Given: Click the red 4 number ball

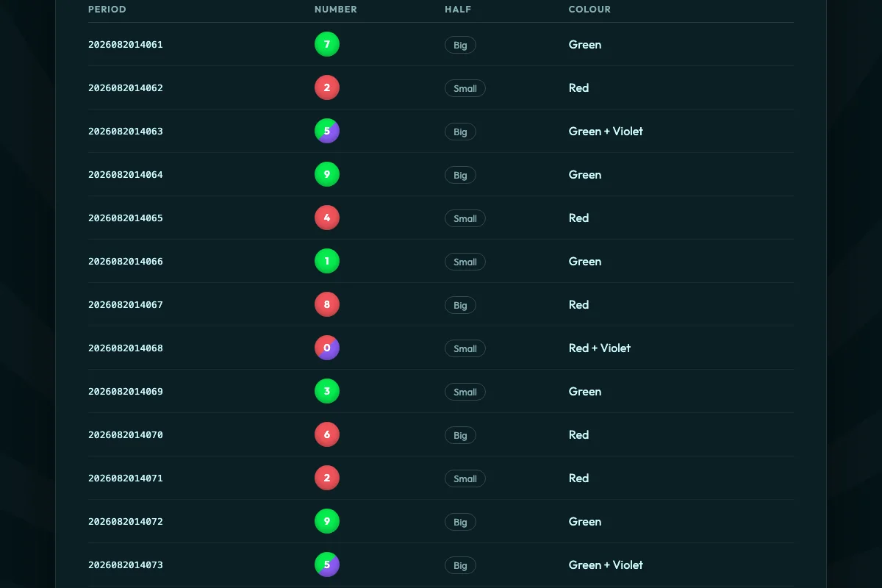Looking at the screenshot, I should click(327, 218).
